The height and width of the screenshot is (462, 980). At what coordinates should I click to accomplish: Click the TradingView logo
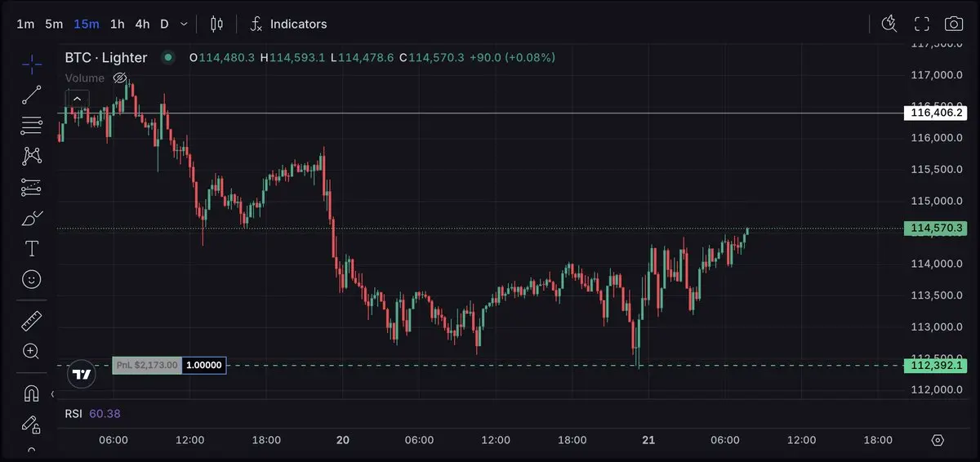[x=81, y=375]
